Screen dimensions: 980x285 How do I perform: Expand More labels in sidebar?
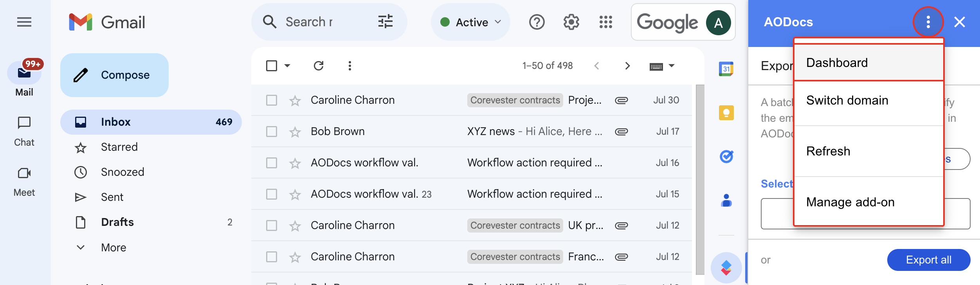tap(113, 247)
